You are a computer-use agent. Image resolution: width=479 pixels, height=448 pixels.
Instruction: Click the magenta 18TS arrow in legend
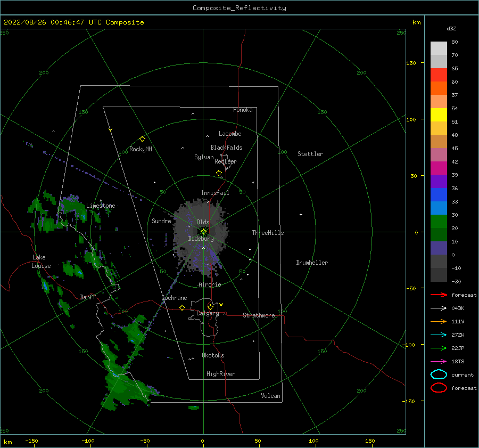tap(439, 362)
